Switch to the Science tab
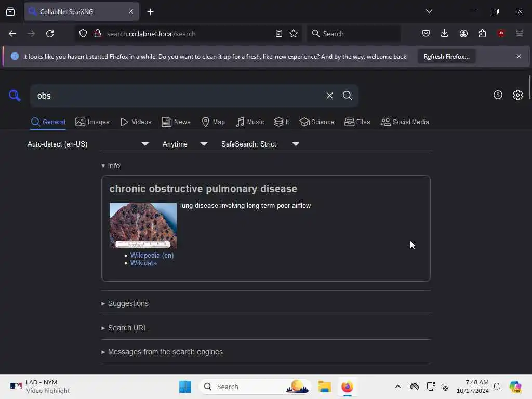The image size is (532, 399). [316, 122]
